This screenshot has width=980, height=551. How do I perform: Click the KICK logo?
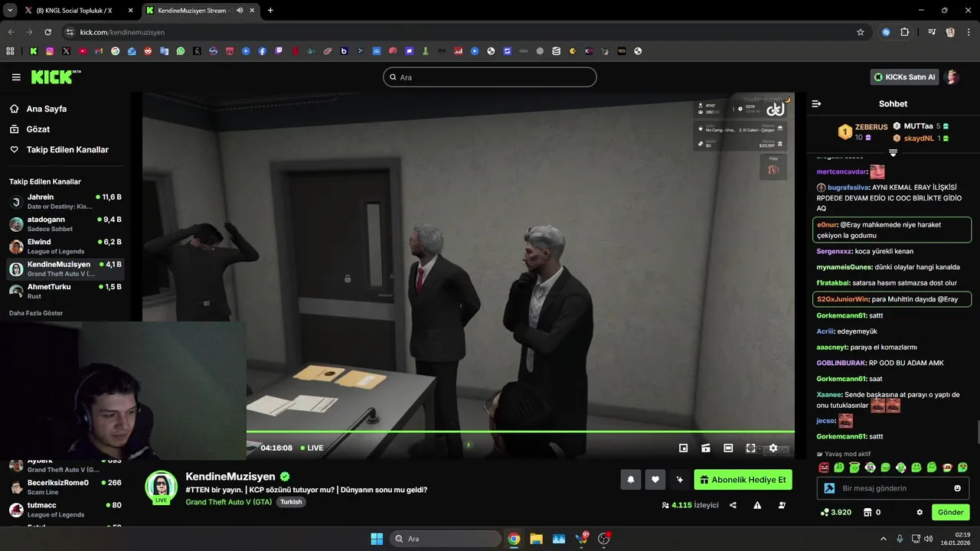(x=55, y=77)
